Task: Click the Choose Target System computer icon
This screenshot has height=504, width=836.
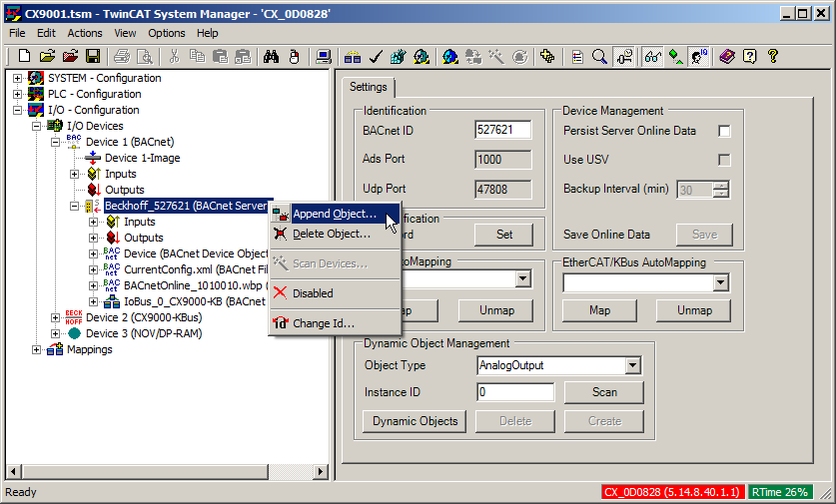Action: pyautogui.click(x=323, y=56)
